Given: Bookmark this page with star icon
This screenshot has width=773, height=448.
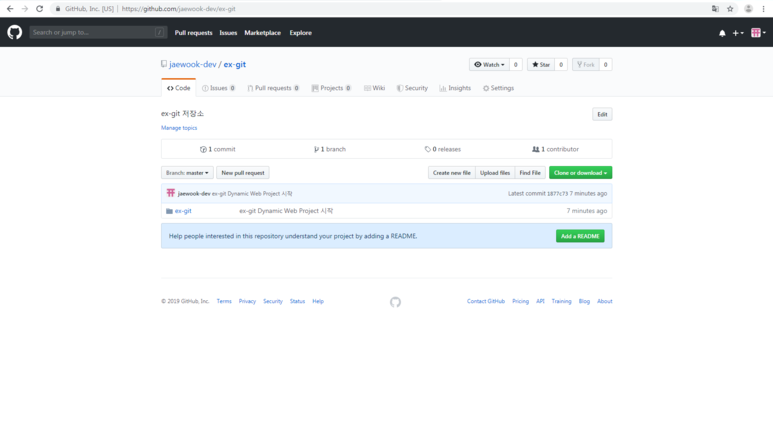Looking at the screenshot, I should pos(730,9).
